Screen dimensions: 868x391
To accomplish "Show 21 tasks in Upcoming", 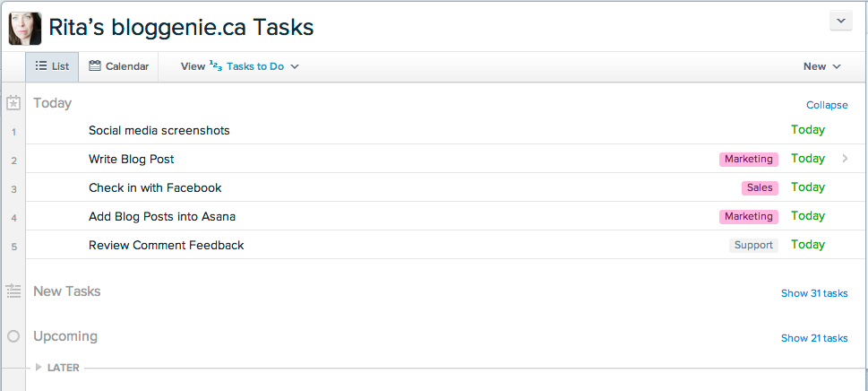I will point(813,338).
